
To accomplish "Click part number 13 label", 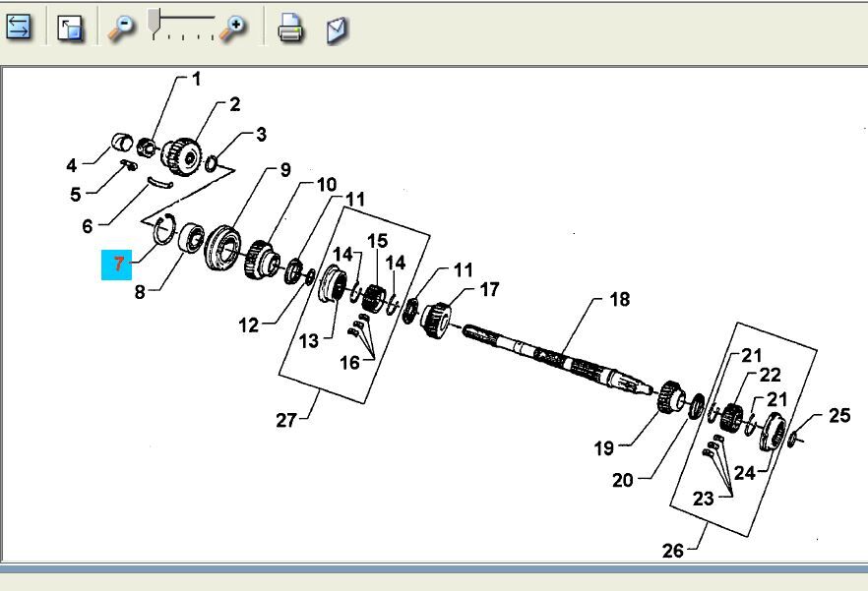I will (309, 340).
